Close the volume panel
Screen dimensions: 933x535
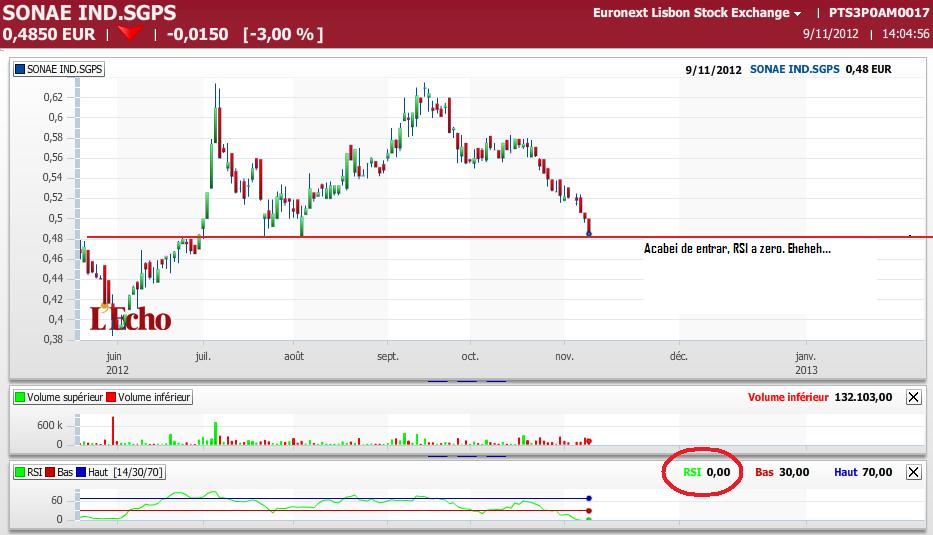(x=913, y=397)
